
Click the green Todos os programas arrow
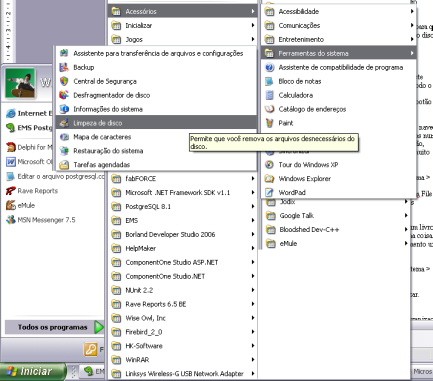[x=99, y=327]
